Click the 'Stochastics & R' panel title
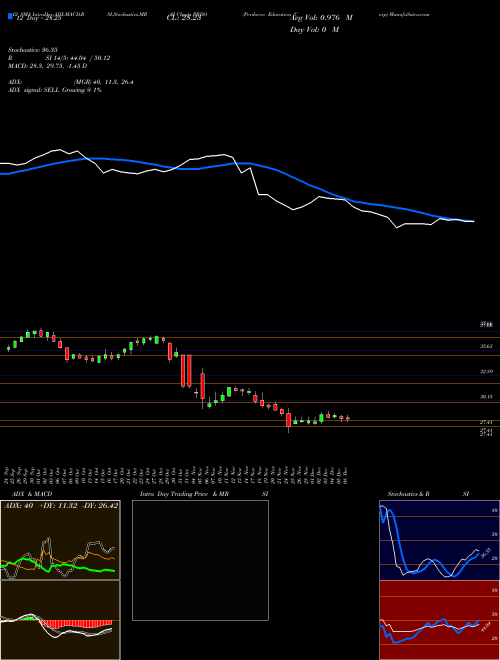Image resolution: width=500 pixels, height=660 pixels. tap(409, 494)
